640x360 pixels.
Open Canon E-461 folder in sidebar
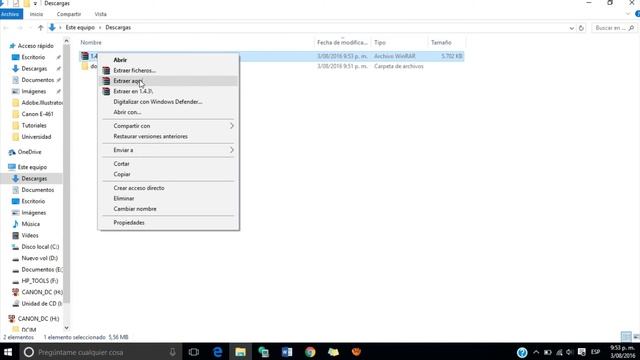pos(37,114)
